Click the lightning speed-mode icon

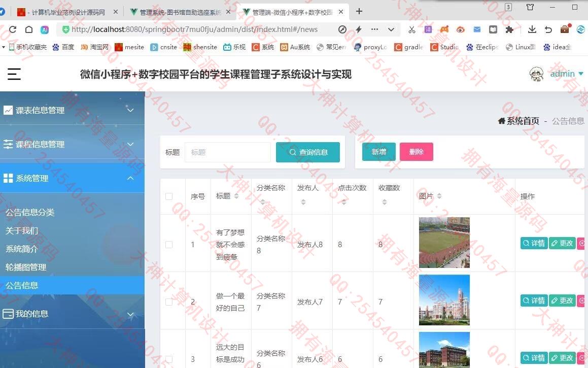click(x=359, y=29)
